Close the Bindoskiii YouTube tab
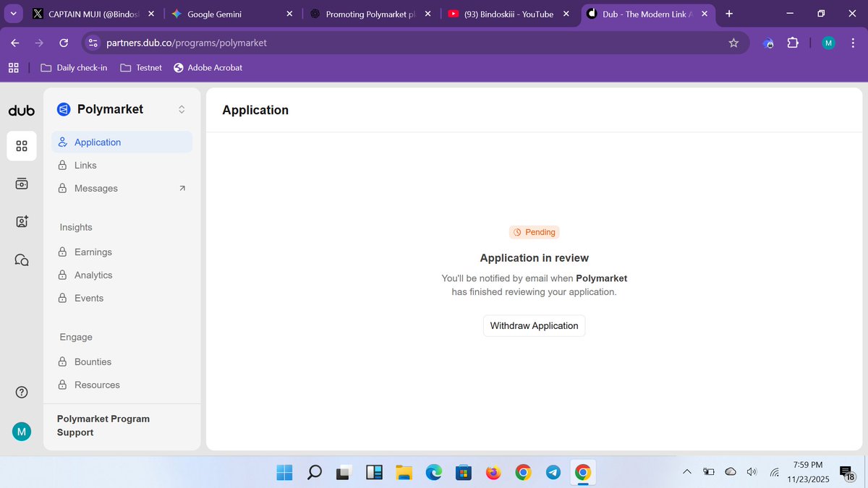The height and width of the screenshot is (488, 868). 567,14
